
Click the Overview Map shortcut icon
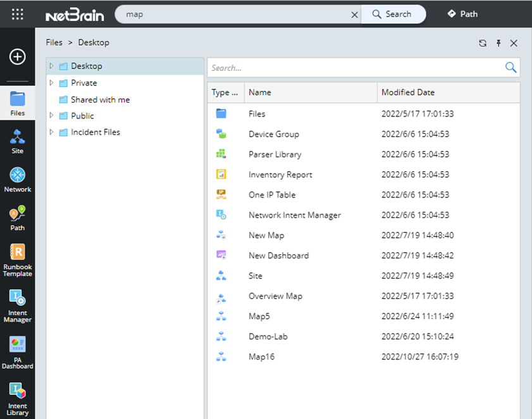click(221, 299)
